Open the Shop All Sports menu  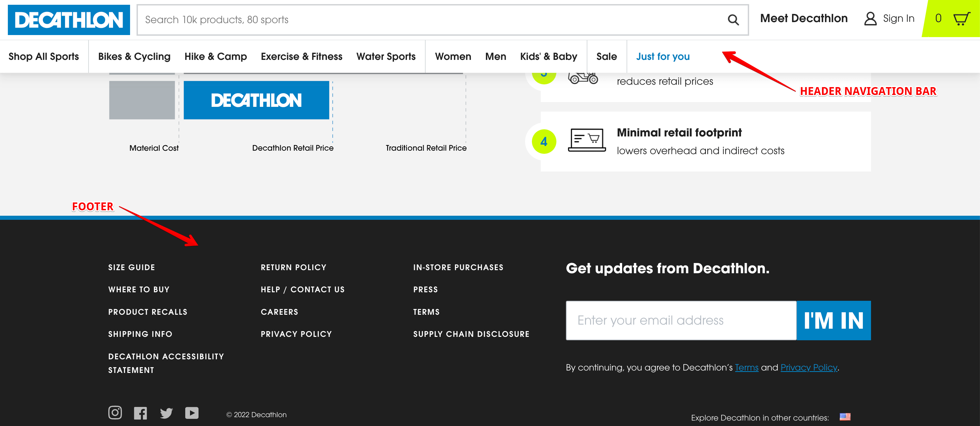point(44,56)
